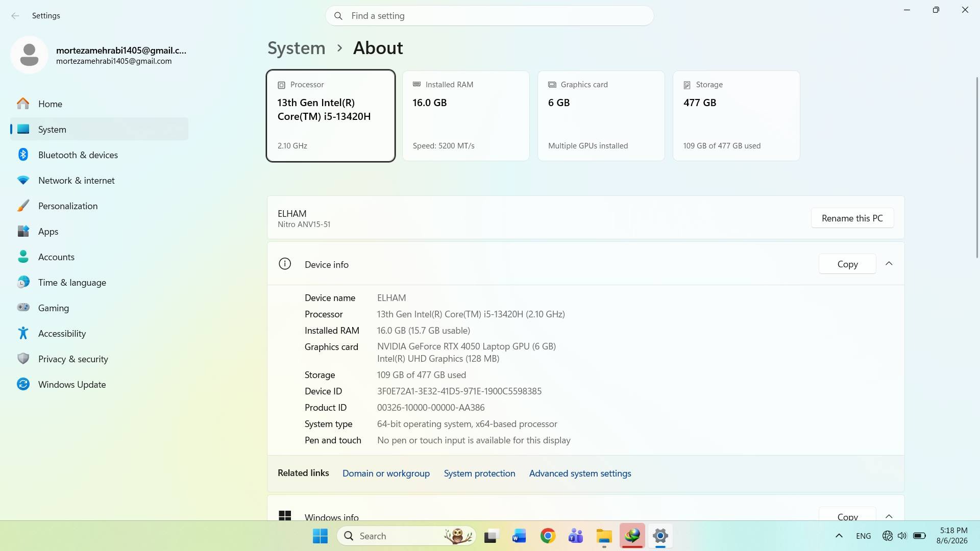Open network status tray icon
The width and height of the screenshot is (980, 551).
[887, 536]
